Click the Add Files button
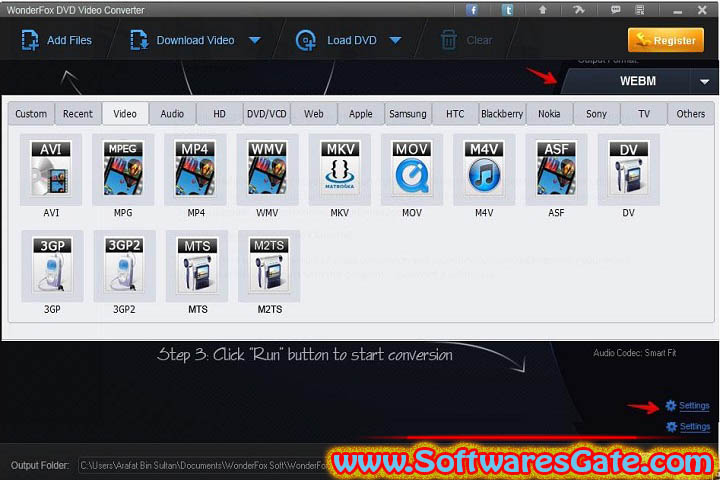 (x=56, y=40)
